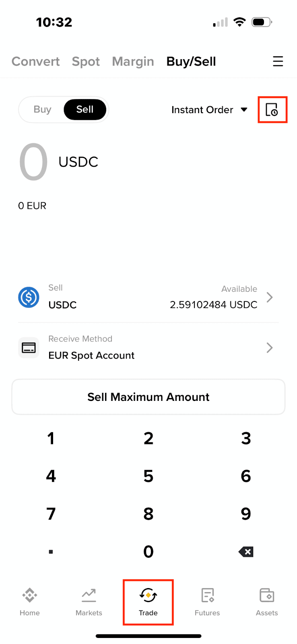297x644 pixels.
Task: Open the hamburger menu icon
Action: (278, 61)
